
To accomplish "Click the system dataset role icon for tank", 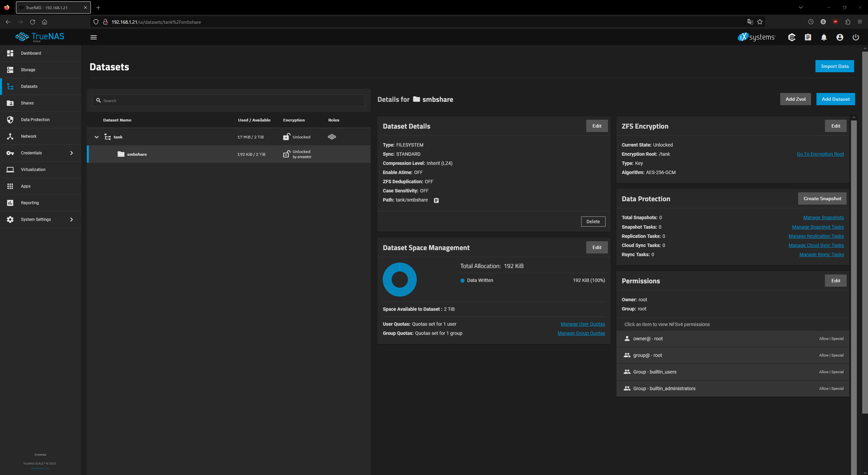I will click(x=332, y=137).
